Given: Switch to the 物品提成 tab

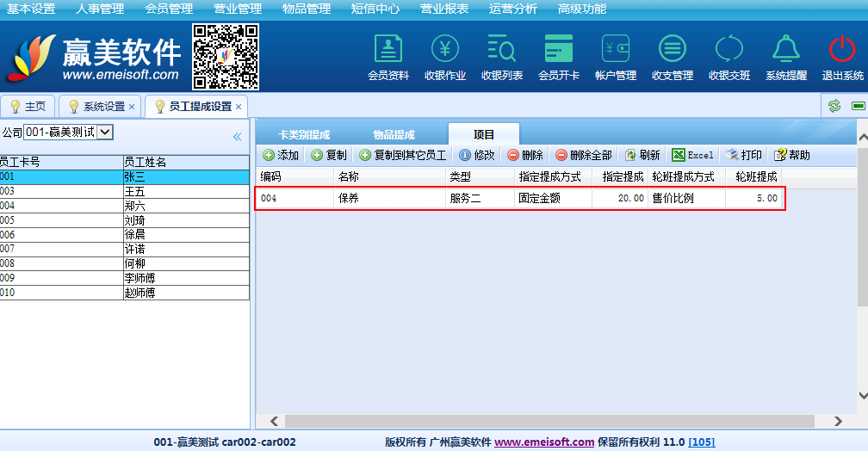Looking at the screenshot, I should pyautogui.click(x=394, y=135).
